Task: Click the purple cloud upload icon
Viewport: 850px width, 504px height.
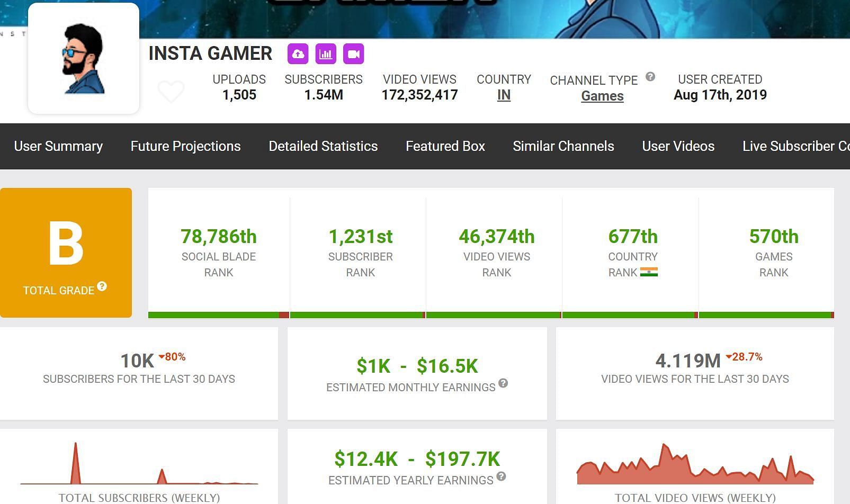Action: pos(298,53)
